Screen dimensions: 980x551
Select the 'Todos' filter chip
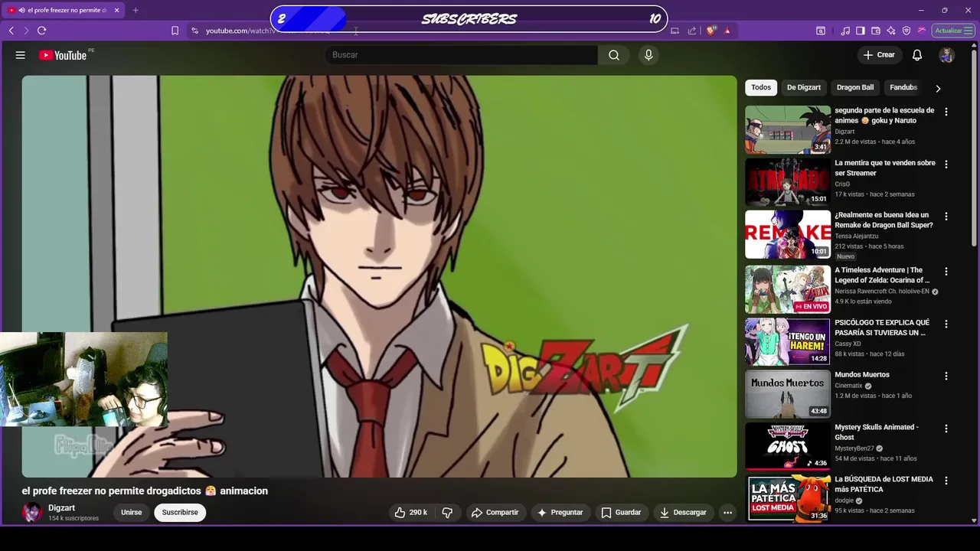(x=761, y=87)
